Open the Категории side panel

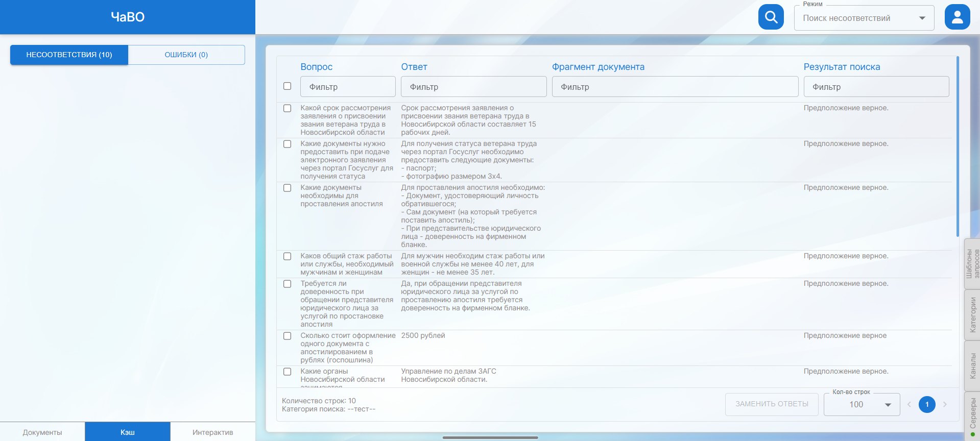click(972, 315)
